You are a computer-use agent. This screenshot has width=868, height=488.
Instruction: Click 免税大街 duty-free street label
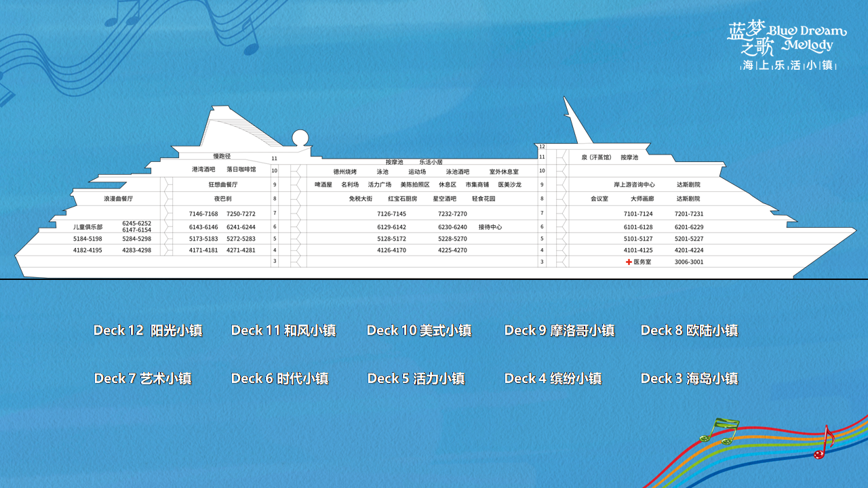(361, 199)
